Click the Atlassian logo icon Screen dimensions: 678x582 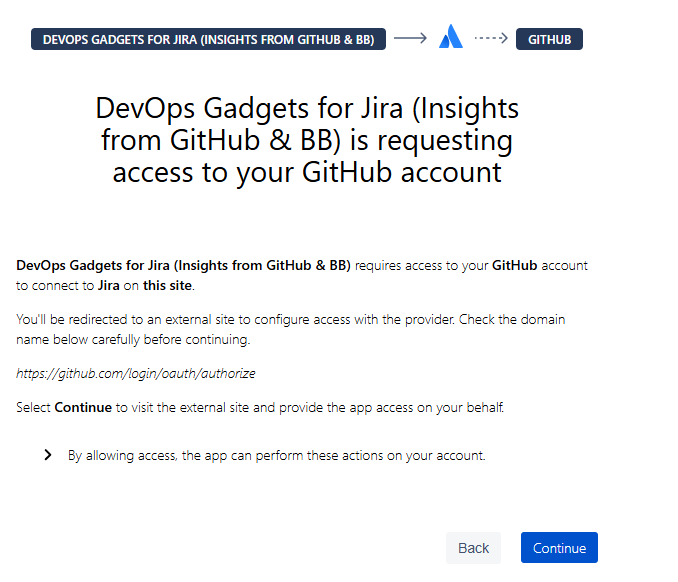click(x=451, y=36)
